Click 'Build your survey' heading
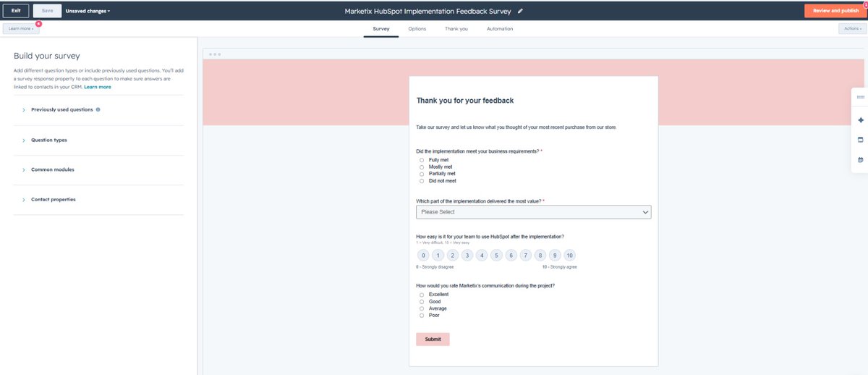The image size is (868, 375). coord(47,56)
